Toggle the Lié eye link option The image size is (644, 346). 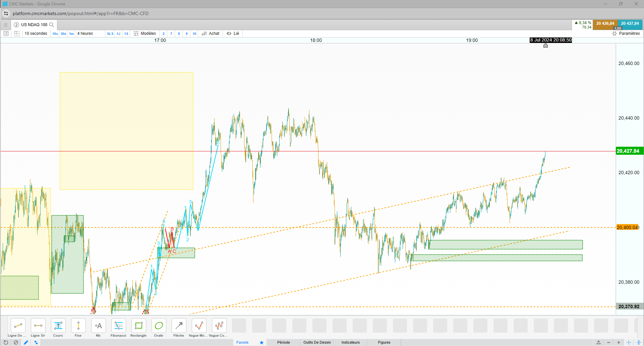(233, 33)
